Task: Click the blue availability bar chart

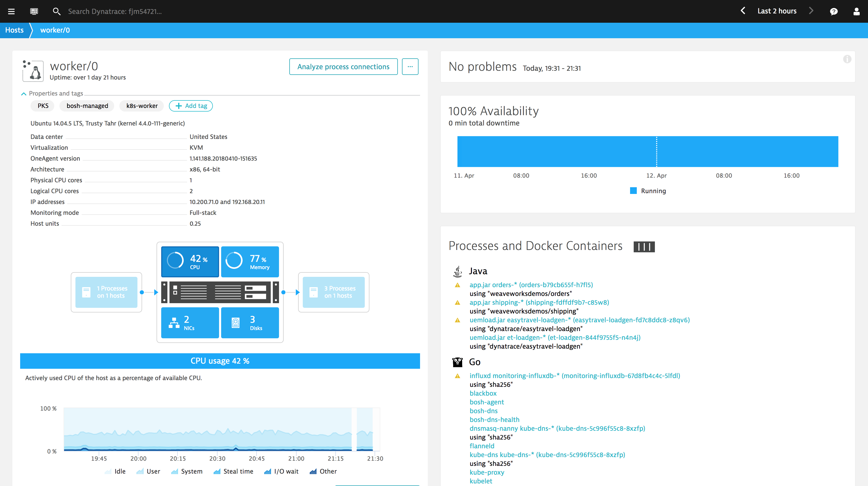Action: pos(648,151)
